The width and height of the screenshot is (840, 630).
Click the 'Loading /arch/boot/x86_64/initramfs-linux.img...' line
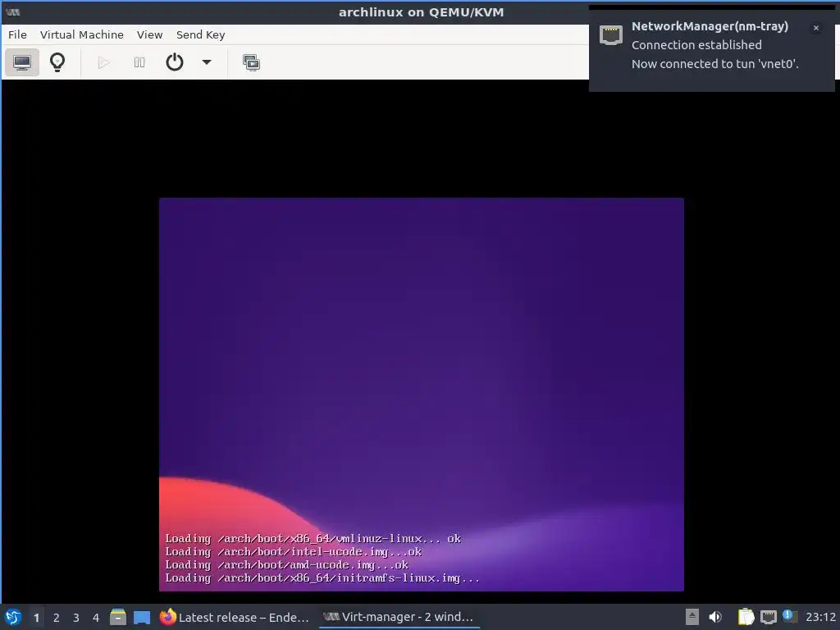(x=322, y=578)
